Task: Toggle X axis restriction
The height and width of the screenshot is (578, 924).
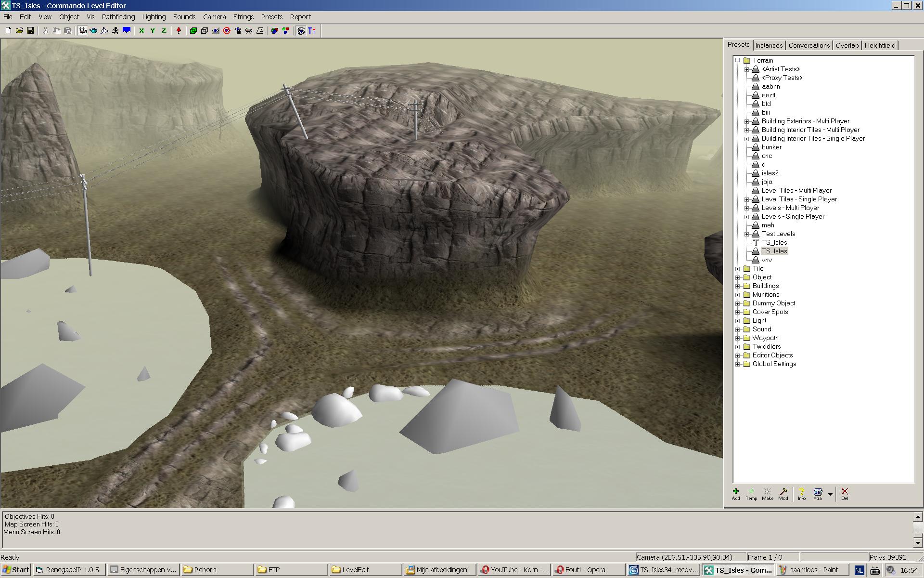Action: (141, 31)
